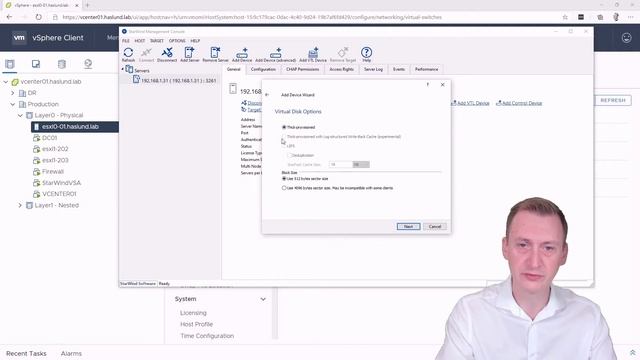Open the HOST menu
Screen dimensions: 640x360
coord(140,41)
